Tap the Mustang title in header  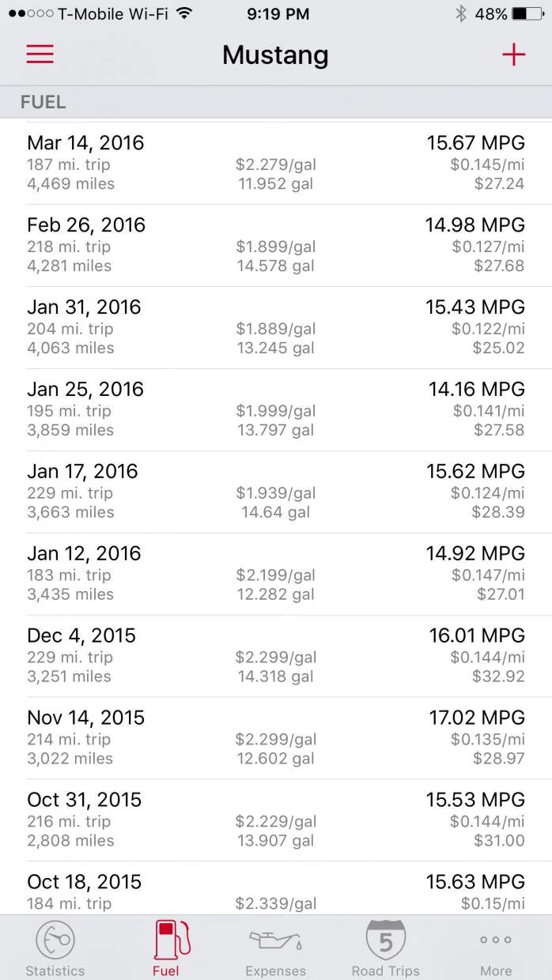coord(275,55)
